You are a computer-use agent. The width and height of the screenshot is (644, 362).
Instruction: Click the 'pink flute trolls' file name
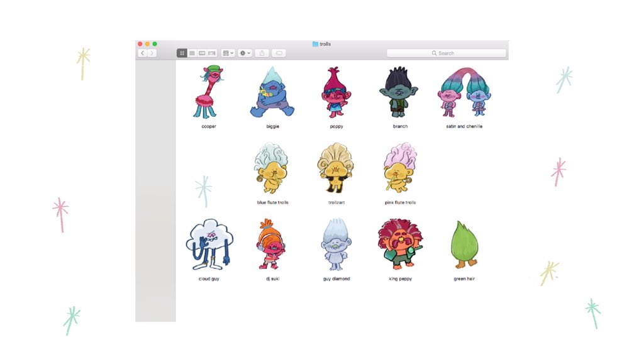(x=400, y=202)
